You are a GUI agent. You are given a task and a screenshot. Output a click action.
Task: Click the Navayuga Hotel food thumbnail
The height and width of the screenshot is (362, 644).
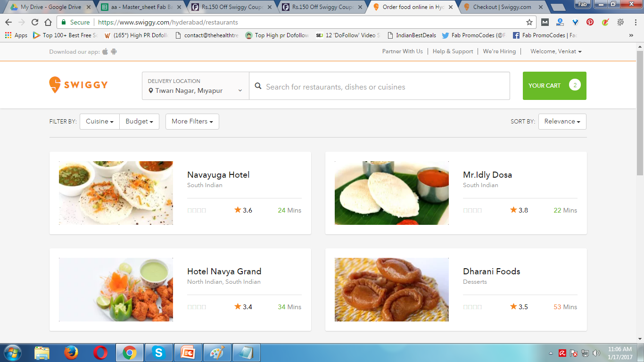point(116,193)
